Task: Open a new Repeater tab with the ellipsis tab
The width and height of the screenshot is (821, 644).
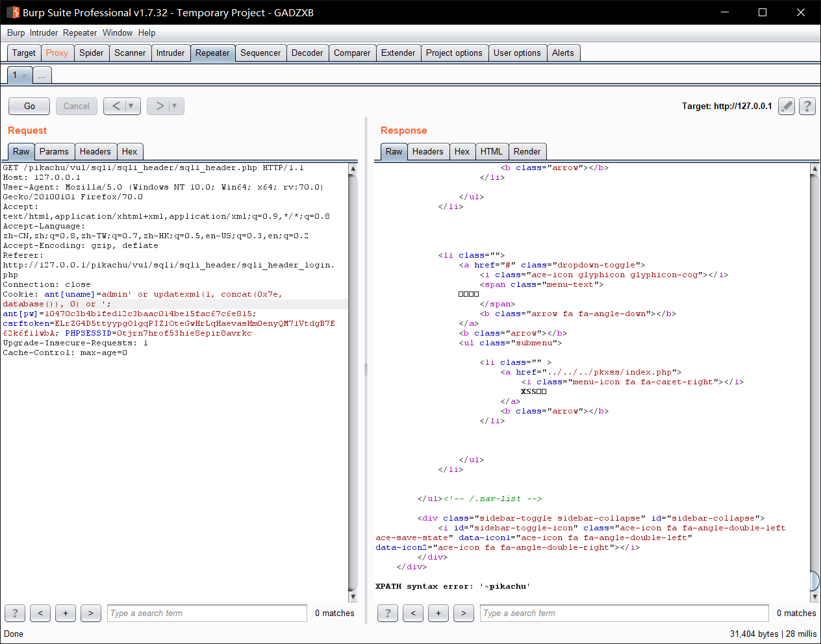Action: (42, 75)
